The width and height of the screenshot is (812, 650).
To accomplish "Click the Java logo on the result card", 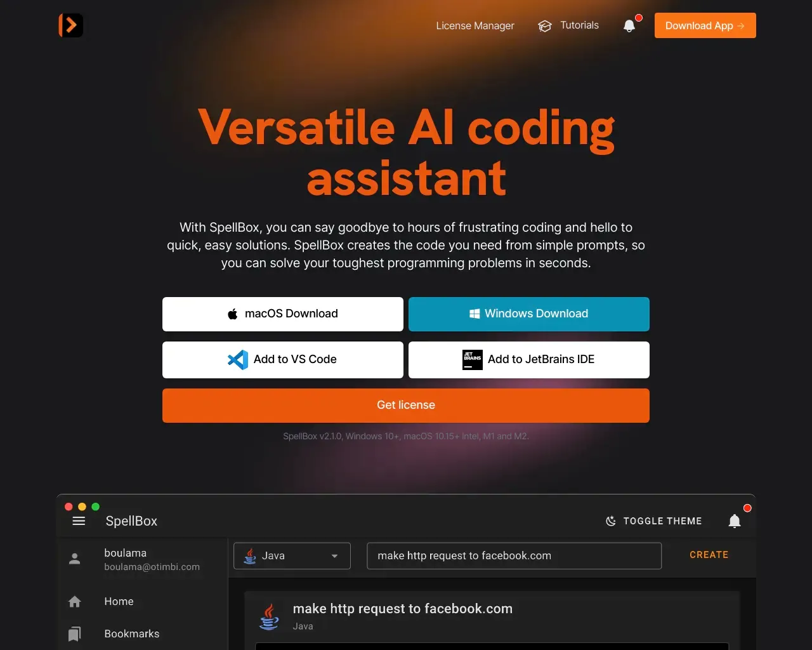I will point(269,616).
